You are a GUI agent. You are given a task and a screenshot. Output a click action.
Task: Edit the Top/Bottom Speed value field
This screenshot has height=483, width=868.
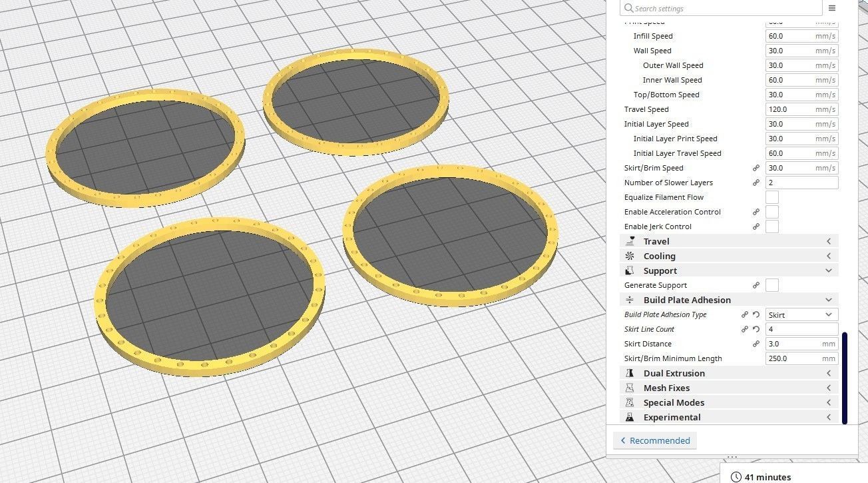[x=802, y=95]
